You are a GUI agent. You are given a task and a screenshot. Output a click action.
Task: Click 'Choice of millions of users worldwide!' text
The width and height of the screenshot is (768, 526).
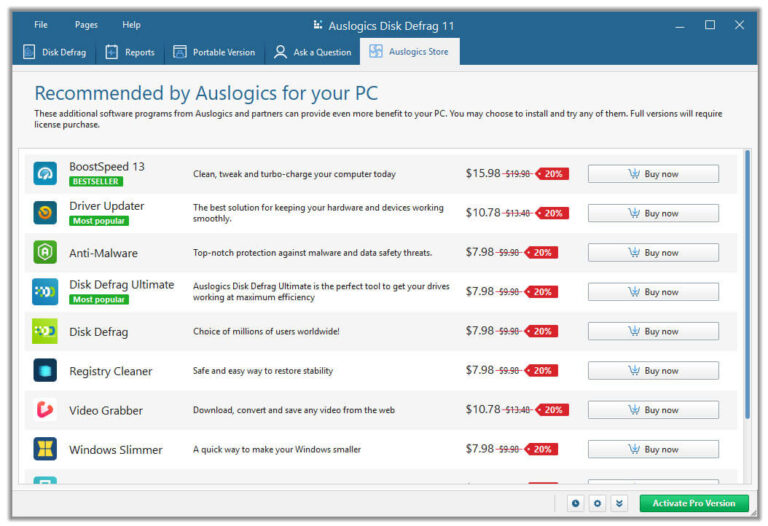click(266, 332)
